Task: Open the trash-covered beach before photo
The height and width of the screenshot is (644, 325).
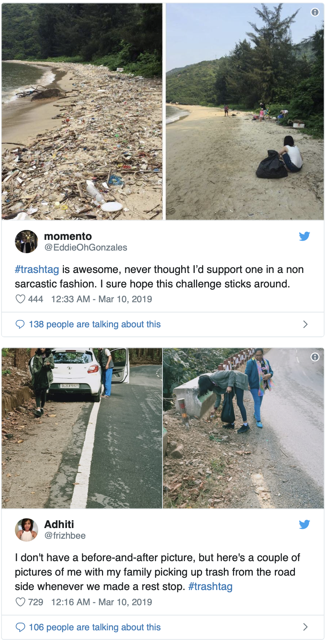Action: coord(82,111)
